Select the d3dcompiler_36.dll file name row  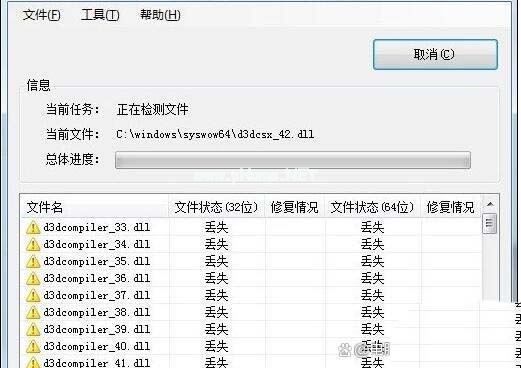[97, 279]
